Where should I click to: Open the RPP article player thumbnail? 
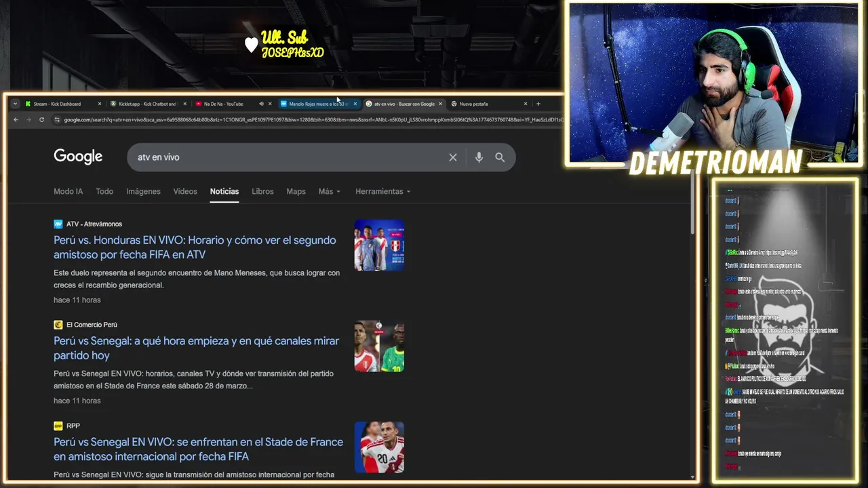tap(379, 447)
